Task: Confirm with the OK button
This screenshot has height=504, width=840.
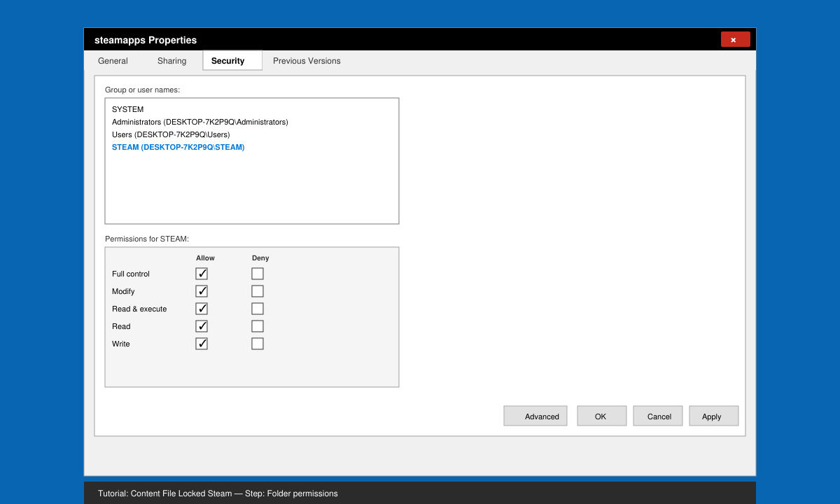Action: click(602, 416)
